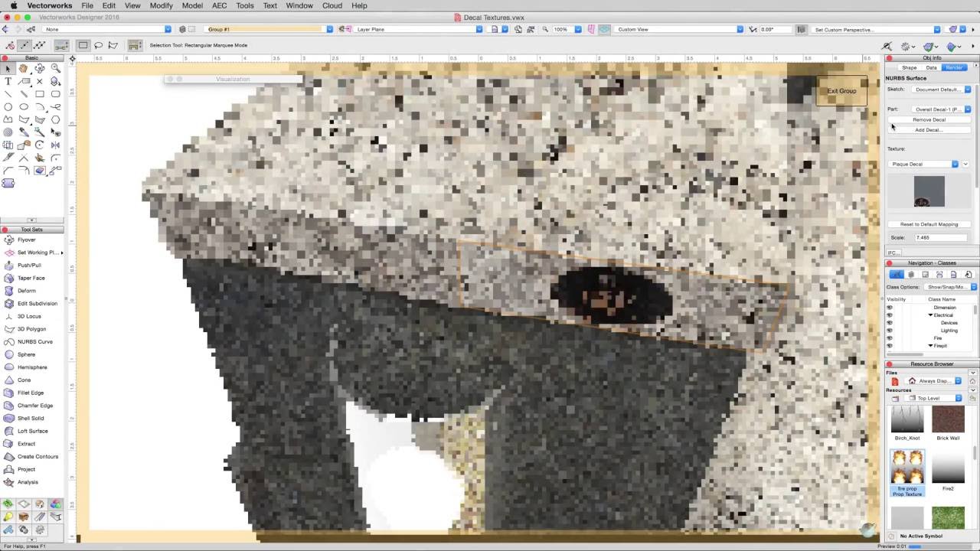The image size is (980, 551).
Task: Select the Rotate tool in Basic palette
Action: pos(40,145)
